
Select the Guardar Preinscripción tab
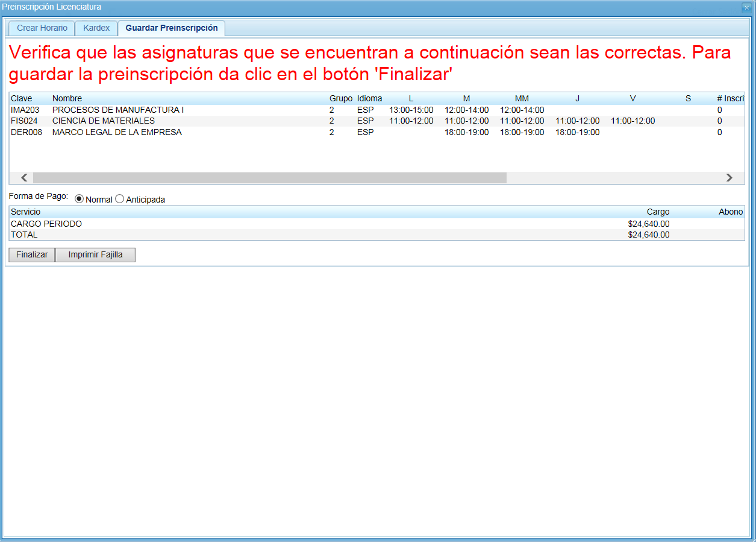tap(171, 28)
